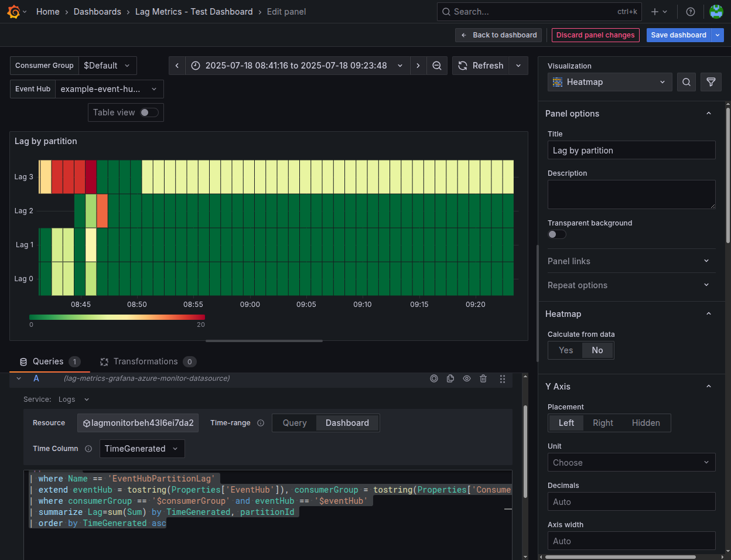Screen dimensions: 731x560
Task: Click Refresh button
Action: [x=480, y=66]
